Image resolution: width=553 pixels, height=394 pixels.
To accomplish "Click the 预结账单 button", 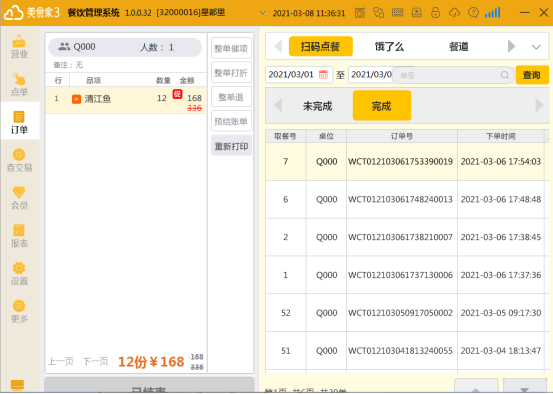I will [231, 121].
